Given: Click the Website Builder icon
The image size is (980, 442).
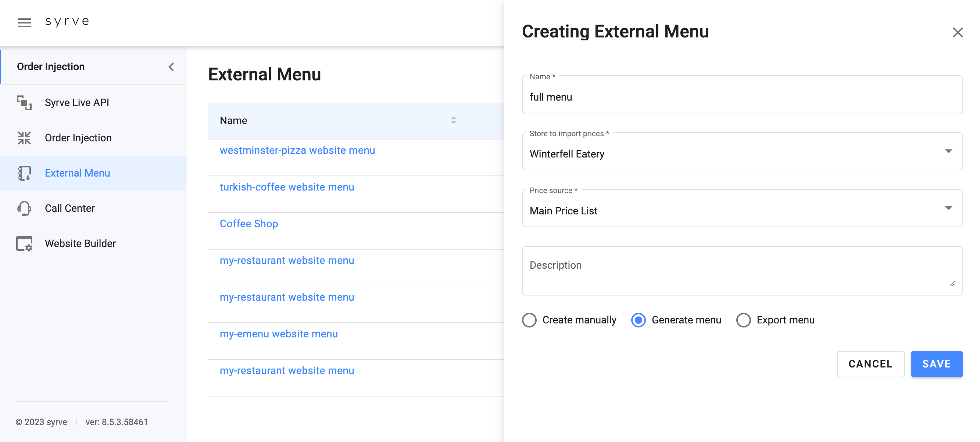Looking at the screenshot, I should (x=24, y=244).
